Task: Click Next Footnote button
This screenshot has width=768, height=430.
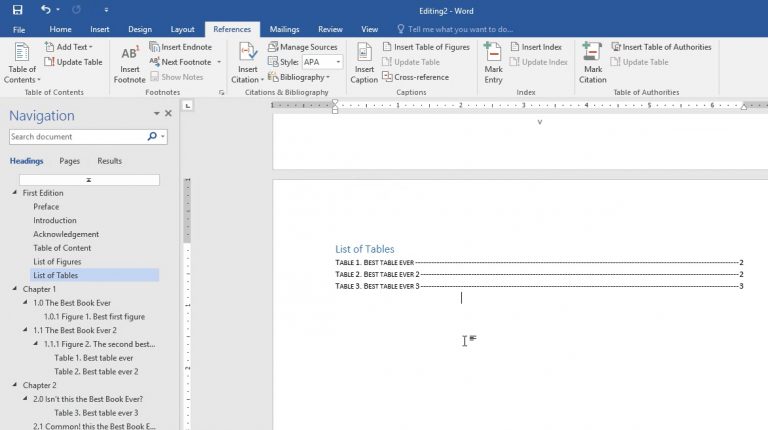Action: click(181, 62)
